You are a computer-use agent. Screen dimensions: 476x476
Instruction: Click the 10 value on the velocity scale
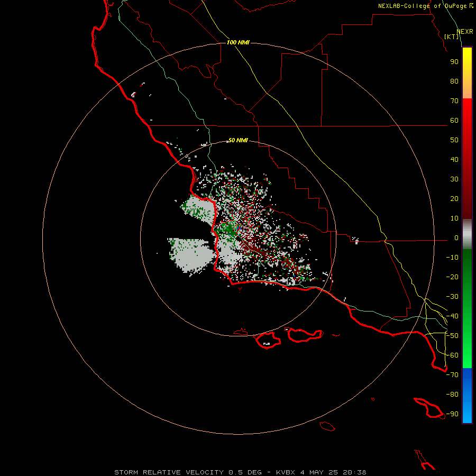454,218
